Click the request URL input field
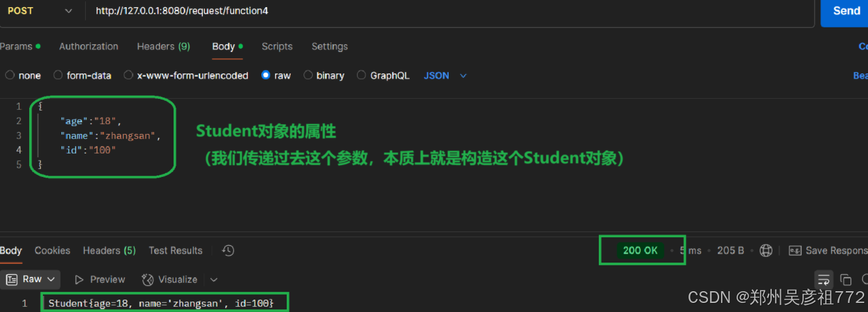The height and width of the screenshot is (312, 868). (x=449, y=11)
